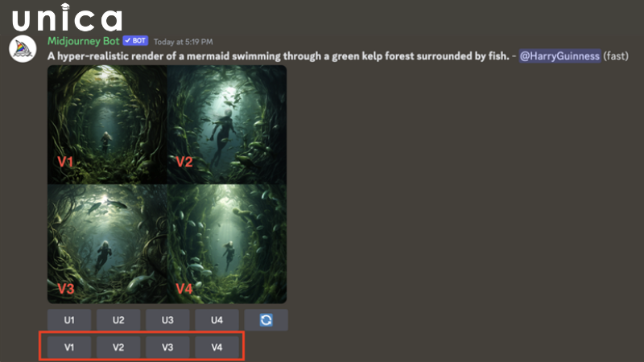Open the Midjourney Bot sailboat avatar

[x=23, y=49]
